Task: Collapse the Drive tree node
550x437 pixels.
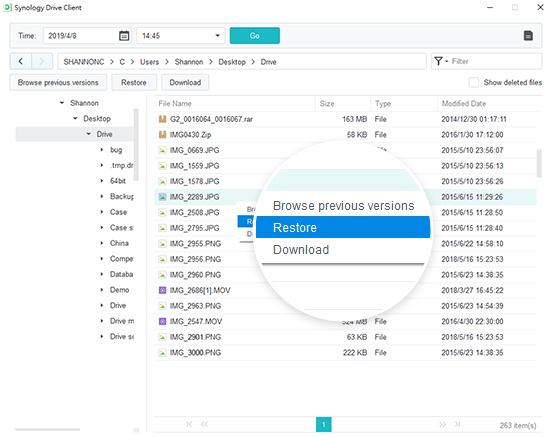Action: click(89, 134)
